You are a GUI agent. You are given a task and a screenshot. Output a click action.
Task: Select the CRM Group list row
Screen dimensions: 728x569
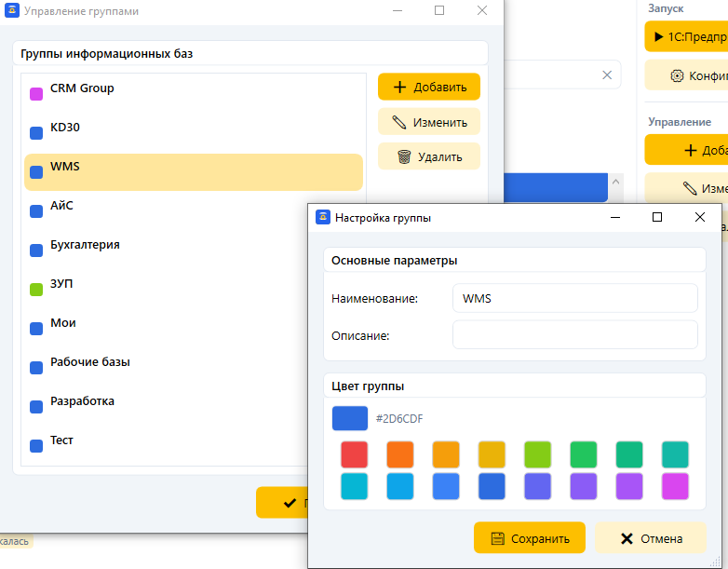tap(193, 94)
